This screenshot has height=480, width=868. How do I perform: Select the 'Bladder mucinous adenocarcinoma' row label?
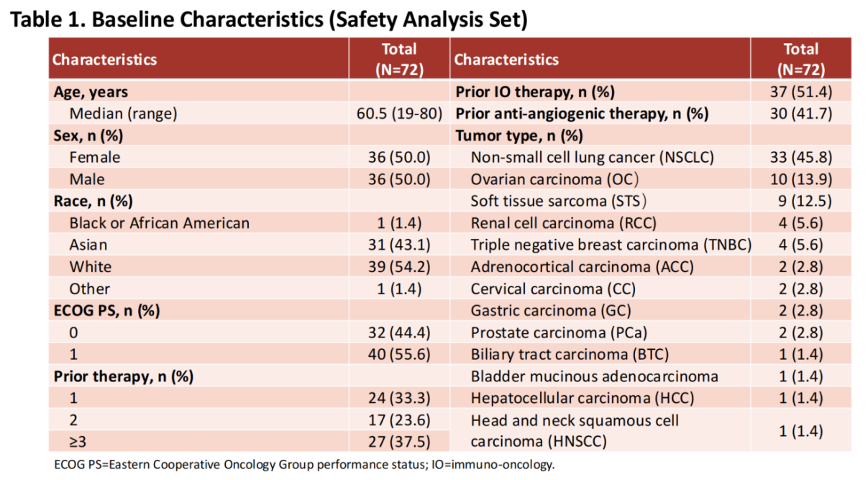point(595,376)
